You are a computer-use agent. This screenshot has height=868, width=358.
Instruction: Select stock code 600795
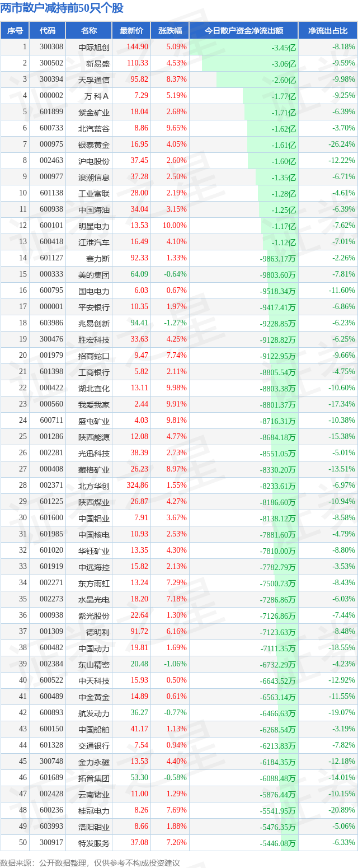(x=51, y=291)
